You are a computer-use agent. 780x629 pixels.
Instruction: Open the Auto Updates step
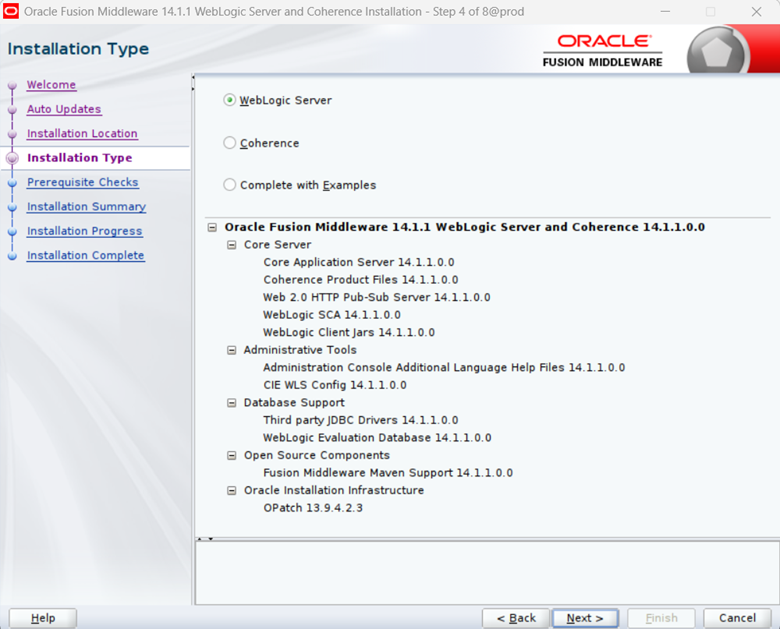point(64,109)
